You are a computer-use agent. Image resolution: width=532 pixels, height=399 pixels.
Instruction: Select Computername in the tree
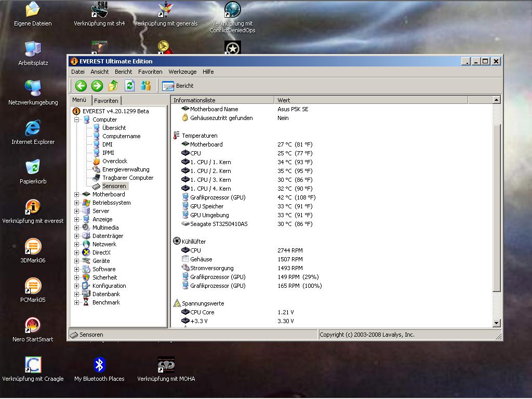[x=121, y=137]
